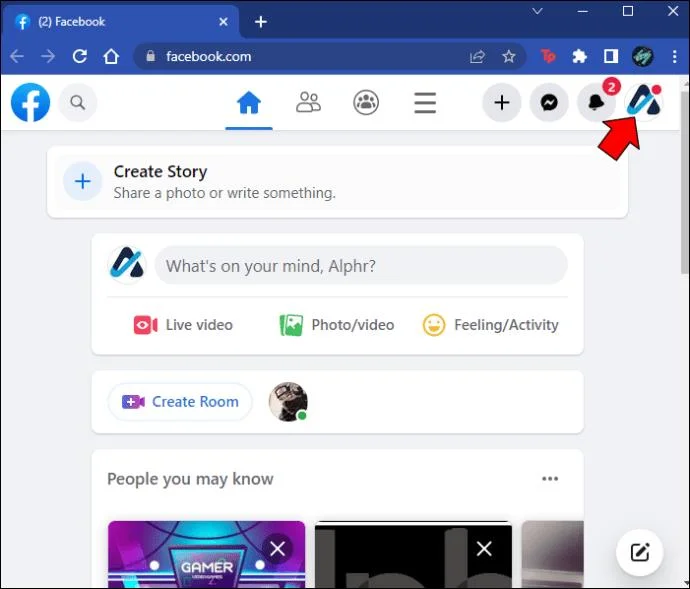The height and width of the screenshot is (589, 690).
Task: Click the Facebook search magnifier icon
Action: (x=77, y=103)
